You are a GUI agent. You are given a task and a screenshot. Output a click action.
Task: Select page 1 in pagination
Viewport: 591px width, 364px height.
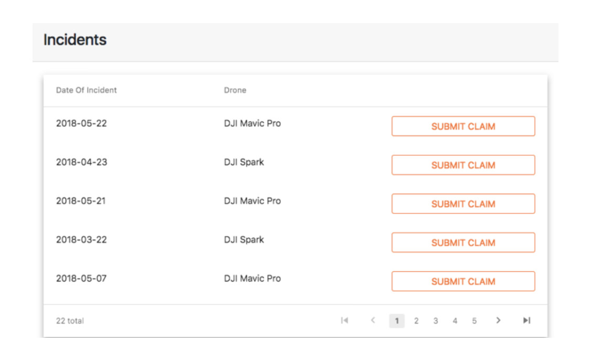pos(396,320)
